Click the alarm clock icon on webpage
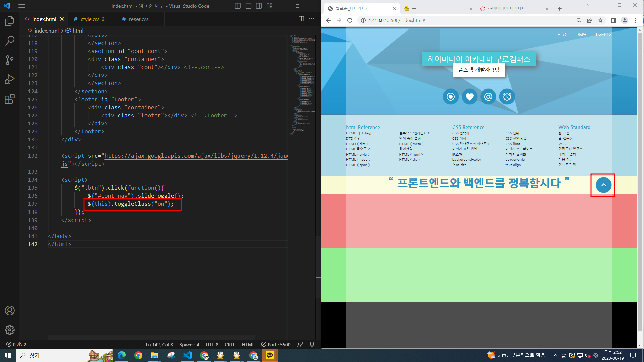This screenshot has width=644, height=362. (507, 97)
